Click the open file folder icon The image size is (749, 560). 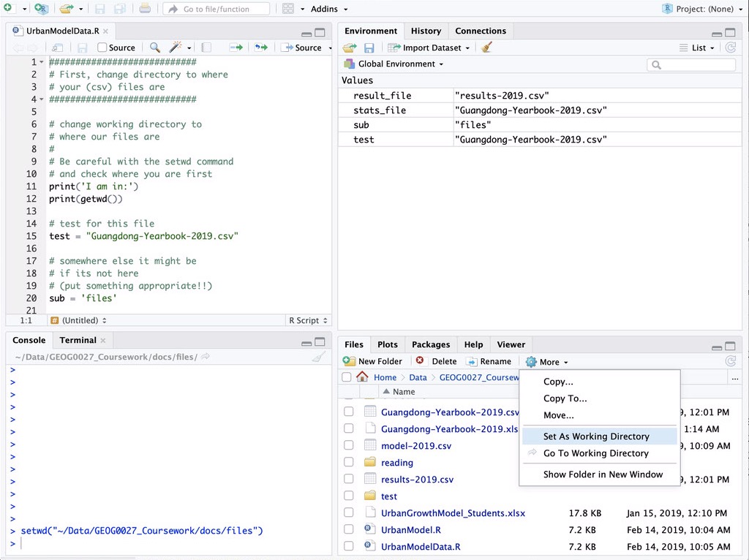pyautogui.click(x=67, y=9)
